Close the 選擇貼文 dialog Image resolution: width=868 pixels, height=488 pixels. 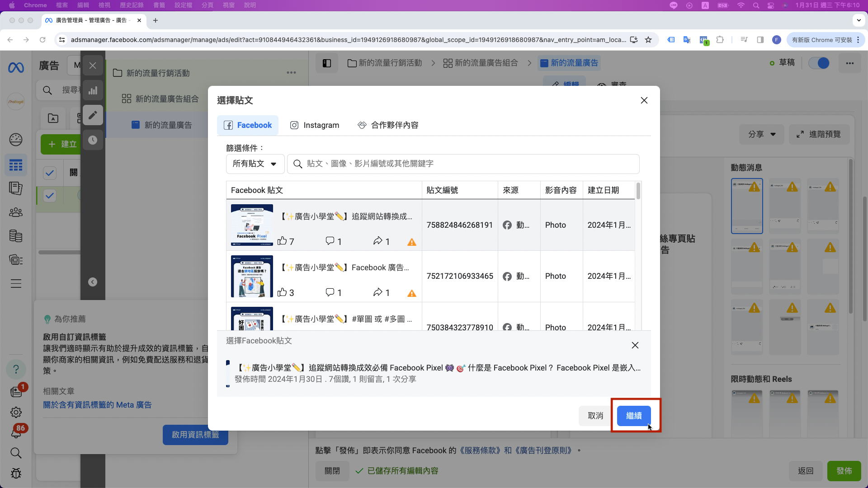(644, 100)
